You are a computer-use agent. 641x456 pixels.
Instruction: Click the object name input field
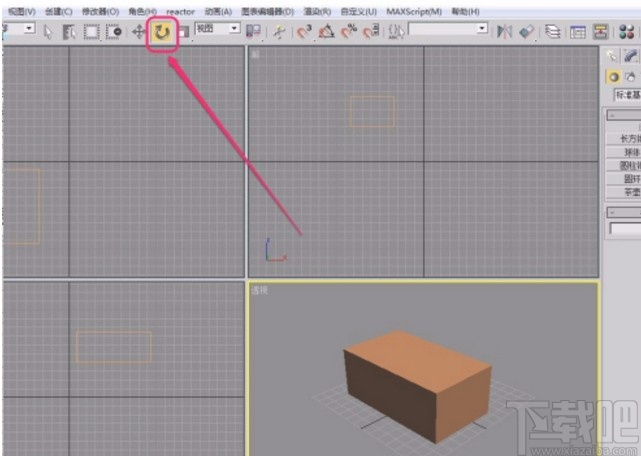tap(625, 228)
